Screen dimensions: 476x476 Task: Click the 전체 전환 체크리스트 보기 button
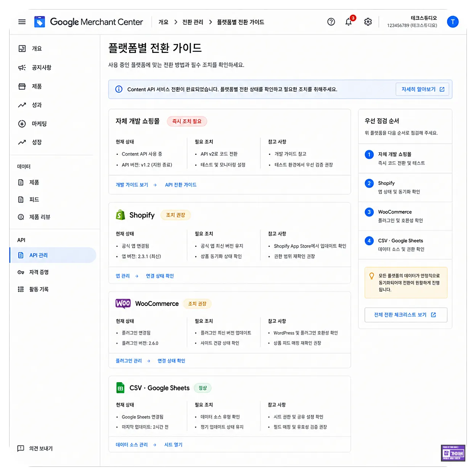[x=406, y=315]
